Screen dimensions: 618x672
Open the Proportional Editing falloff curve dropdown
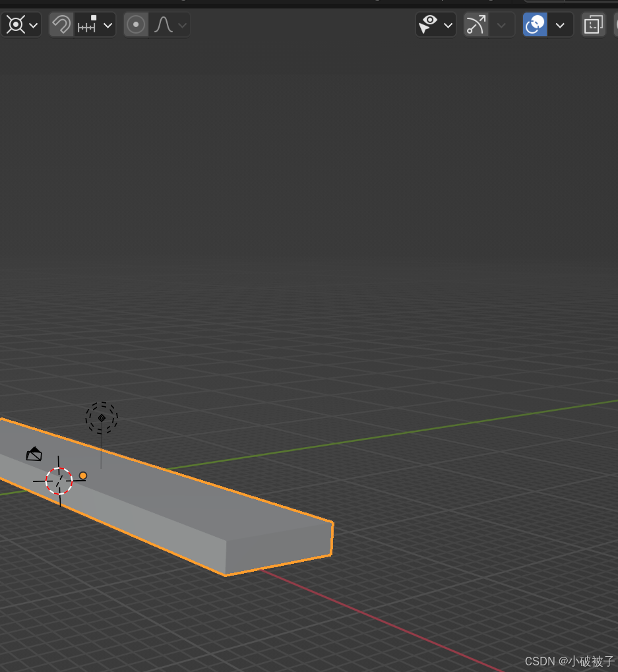(x=170, y=25)
